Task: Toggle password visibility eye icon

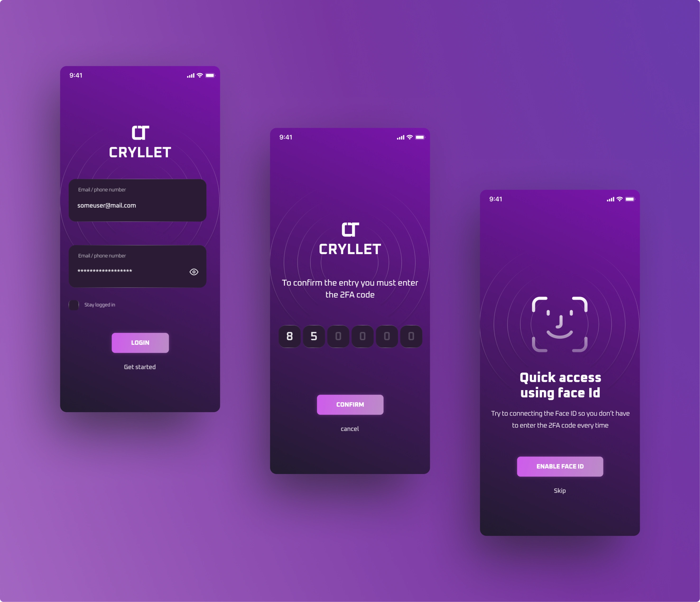Action: (194, 272)
